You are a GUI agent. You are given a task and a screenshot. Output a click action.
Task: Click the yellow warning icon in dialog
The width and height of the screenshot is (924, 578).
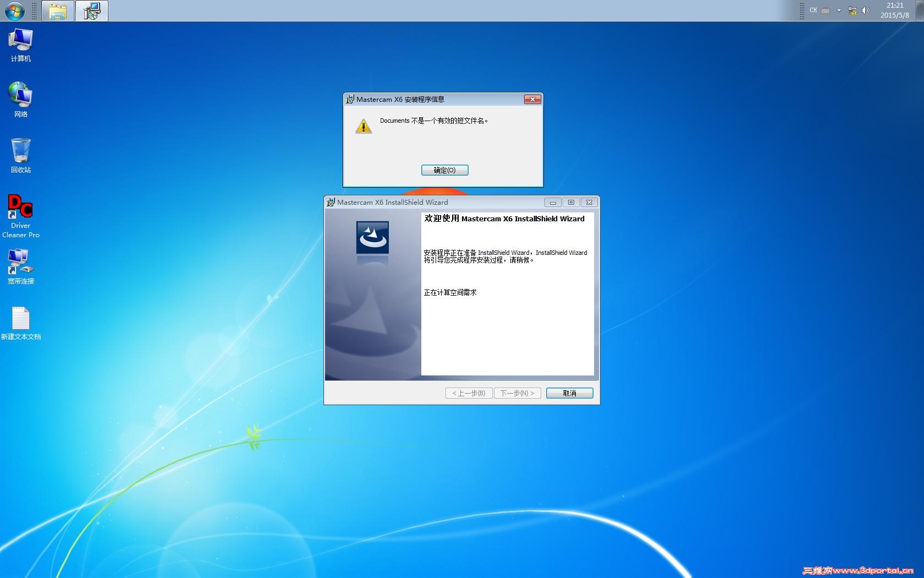(364, 126)
